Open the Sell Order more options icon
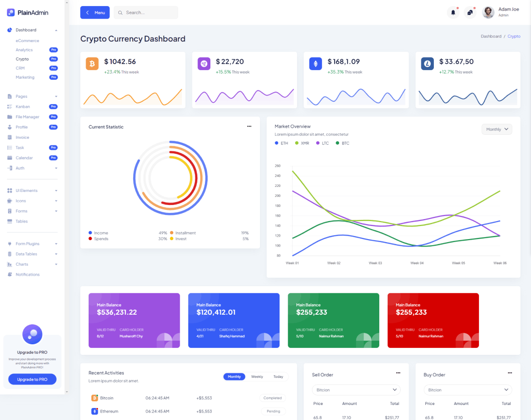The height and width of the screenshot is (420, 531). click(398, 373)
